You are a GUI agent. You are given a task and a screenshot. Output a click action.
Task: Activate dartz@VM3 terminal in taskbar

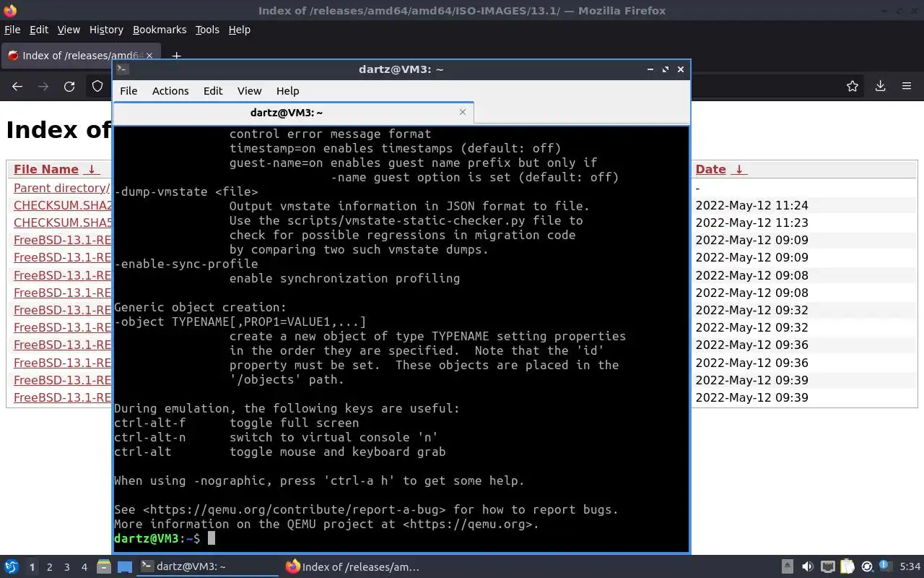tap(209, 567)
